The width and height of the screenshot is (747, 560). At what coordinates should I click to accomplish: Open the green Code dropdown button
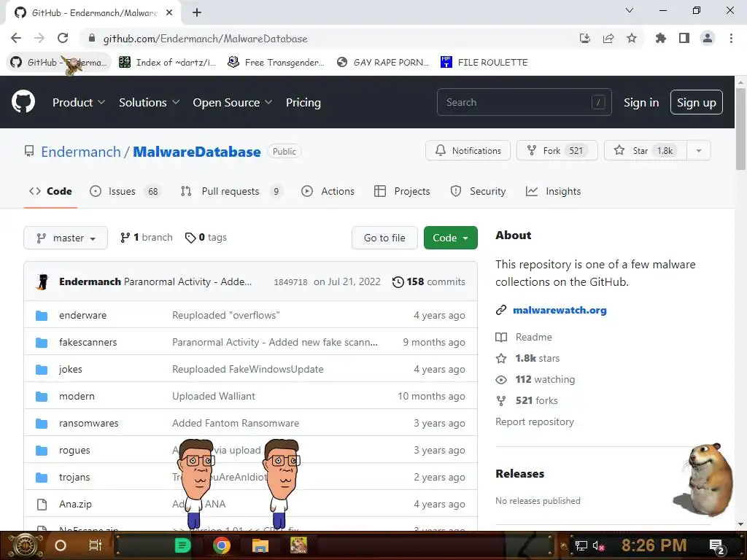450,238
